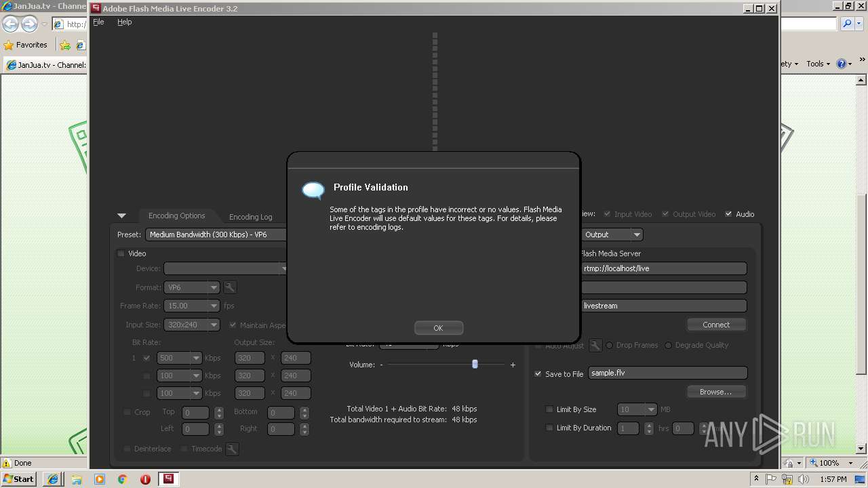Toggle the Timecode checkbox
868x488 pixels.
(x=184, y=449)
